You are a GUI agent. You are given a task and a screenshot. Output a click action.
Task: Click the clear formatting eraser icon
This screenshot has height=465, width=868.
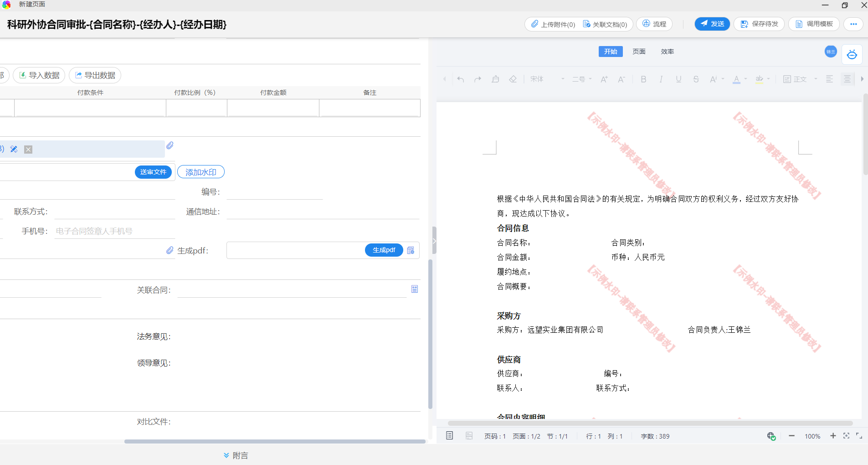pyautogui.click(x=513, y=79)
